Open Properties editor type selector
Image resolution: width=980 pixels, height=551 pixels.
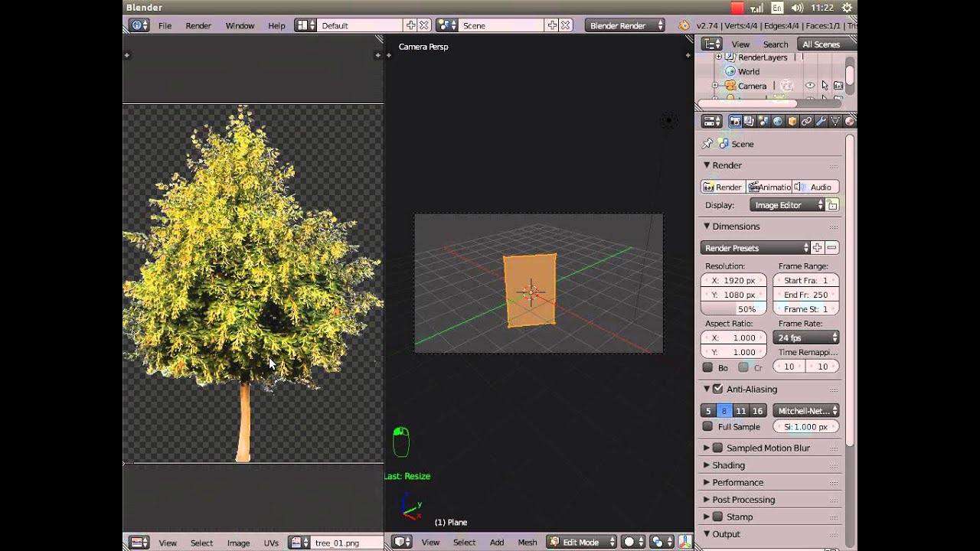click(712, 121)
